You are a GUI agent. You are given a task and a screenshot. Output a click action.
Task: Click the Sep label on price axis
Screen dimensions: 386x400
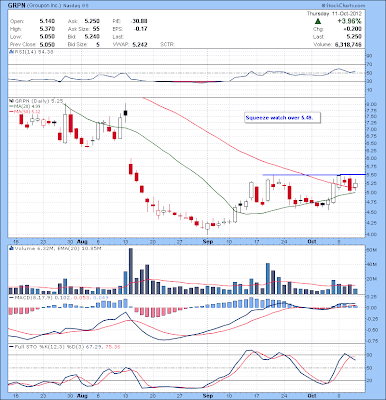click(208, 241)
